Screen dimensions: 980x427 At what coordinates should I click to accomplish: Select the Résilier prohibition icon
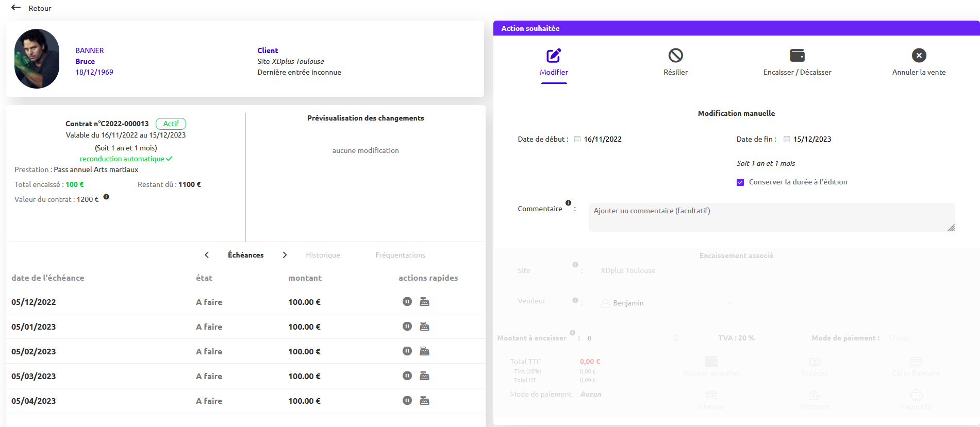click(675, 55)
